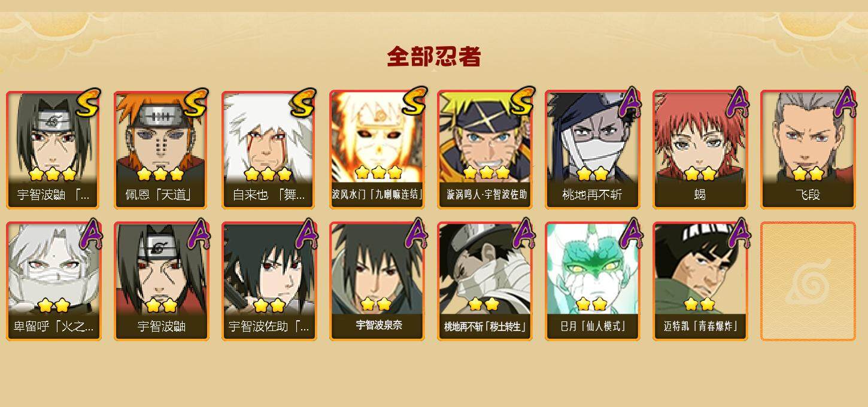Click the 全部忍者 heading tab
Viewport: 868px width, 407px height.
[434, 57]
